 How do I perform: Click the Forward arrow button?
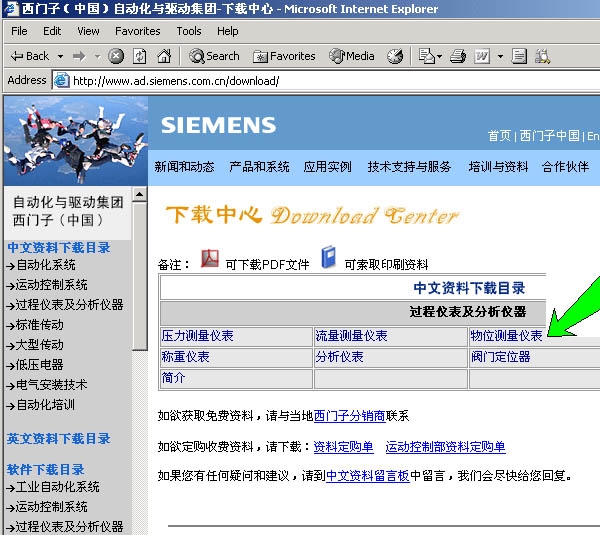[79, 57]
